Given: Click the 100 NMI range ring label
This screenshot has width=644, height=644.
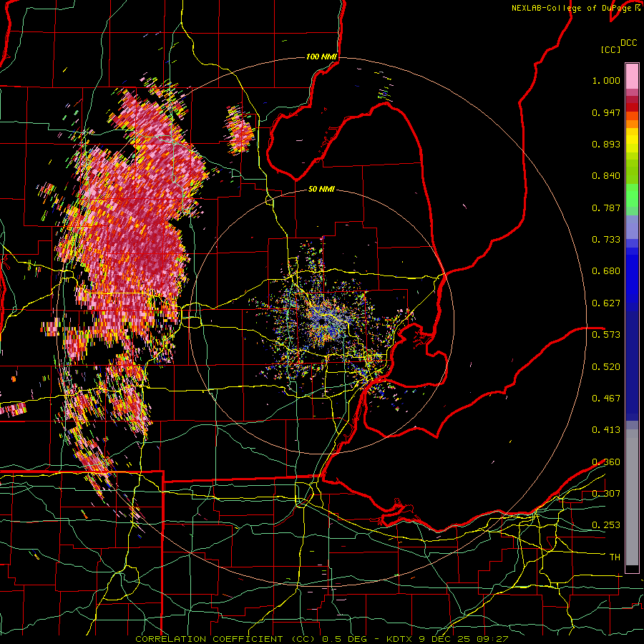Looking at the screenshot, I should tap(321, 57).
